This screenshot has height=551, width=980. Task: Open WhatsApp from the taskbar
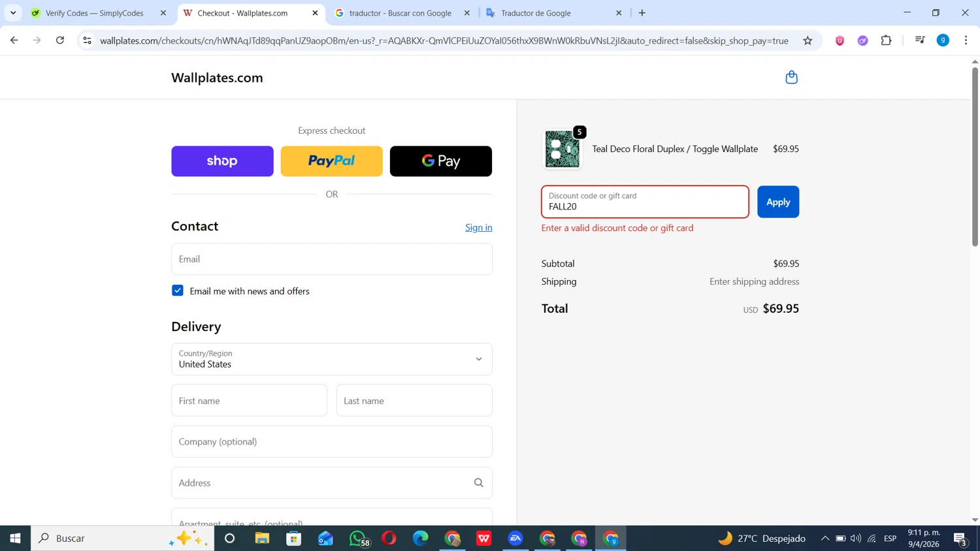[x=358, y=538]
